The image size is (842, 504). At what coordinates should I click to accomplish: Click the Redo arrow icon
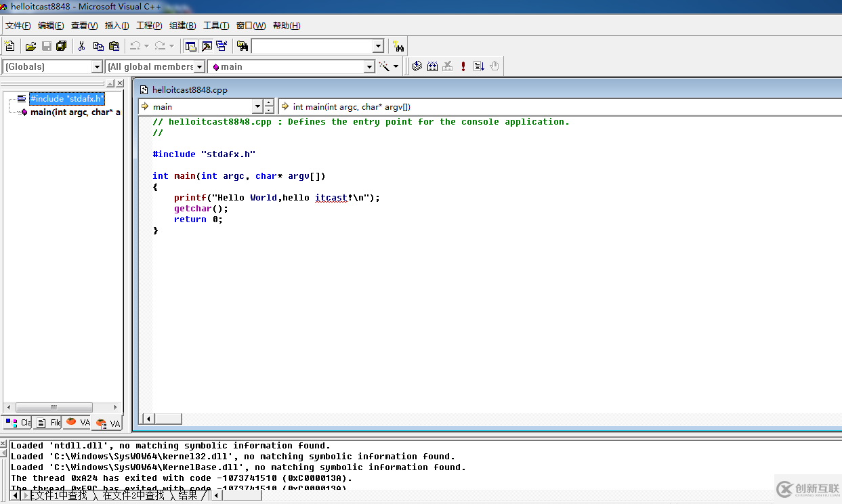coord(160,46)
